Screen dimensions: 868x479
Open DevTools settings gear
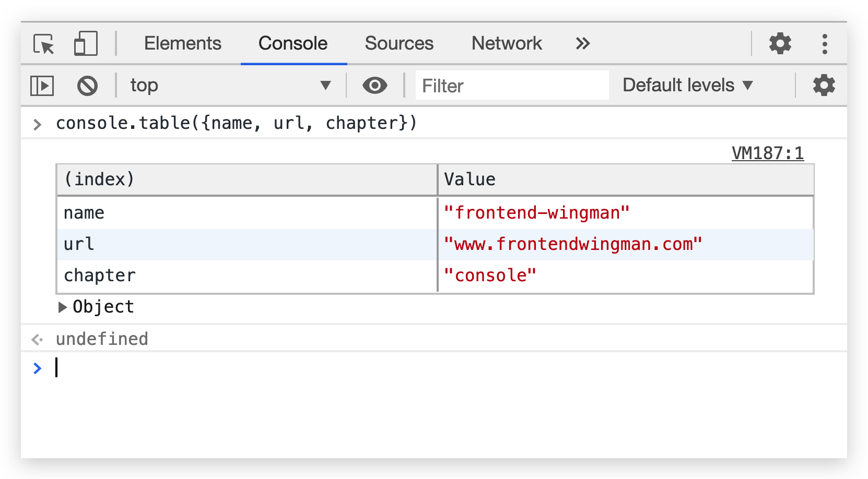780,43
